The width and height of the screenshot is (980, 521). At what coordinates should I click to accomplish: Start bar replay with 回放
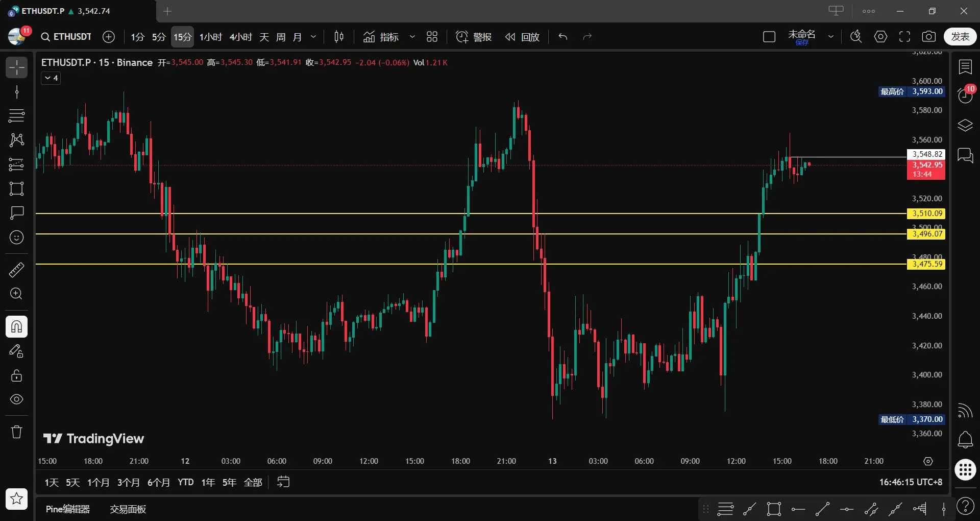pos(522,37)
